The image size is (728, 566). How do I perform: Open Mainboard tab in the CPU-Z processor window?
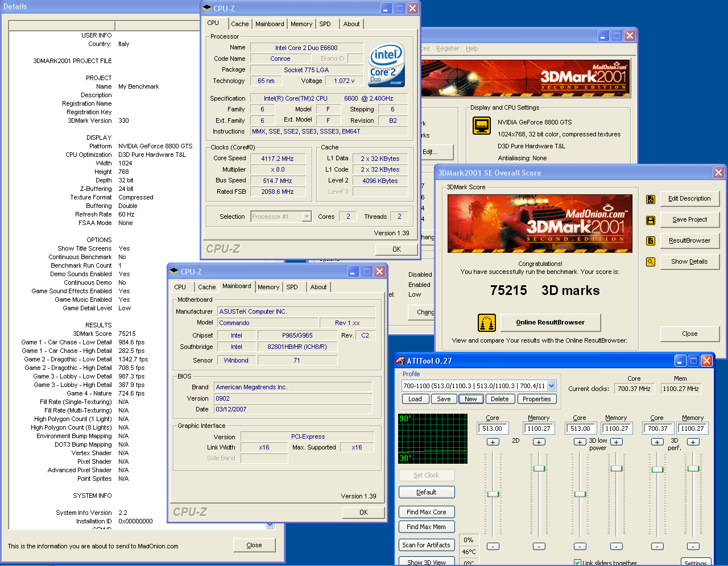[x=270, y=24]
